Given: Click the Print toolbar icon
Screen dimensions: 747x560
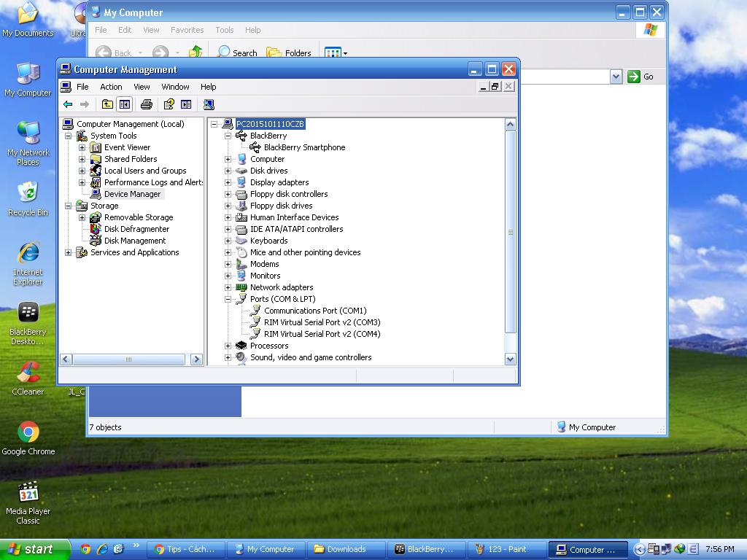Looking at the screenshot, I should click(x=146, y=104).
